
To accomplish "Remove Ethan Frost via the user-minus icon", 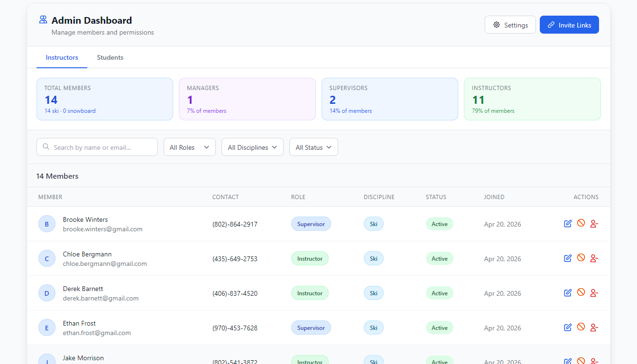I will [x=594, y=328].
